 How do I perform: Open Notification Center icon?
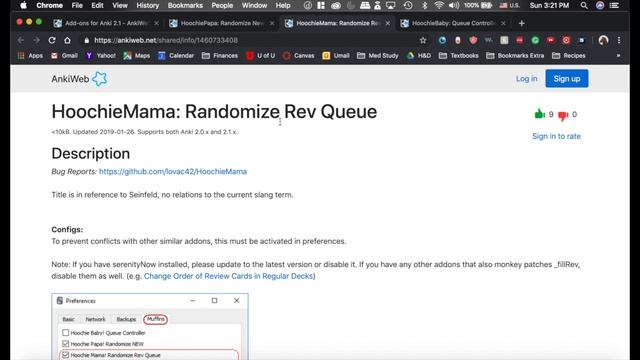click(614, 5)
